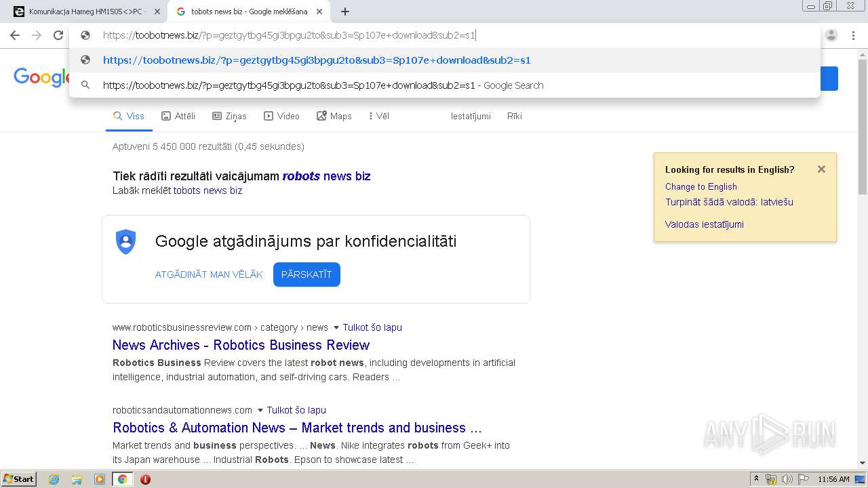This screenshot has height=488, width=868.
Task: Launch Internet Explorer from taskbar
Action: pos(54,479)
